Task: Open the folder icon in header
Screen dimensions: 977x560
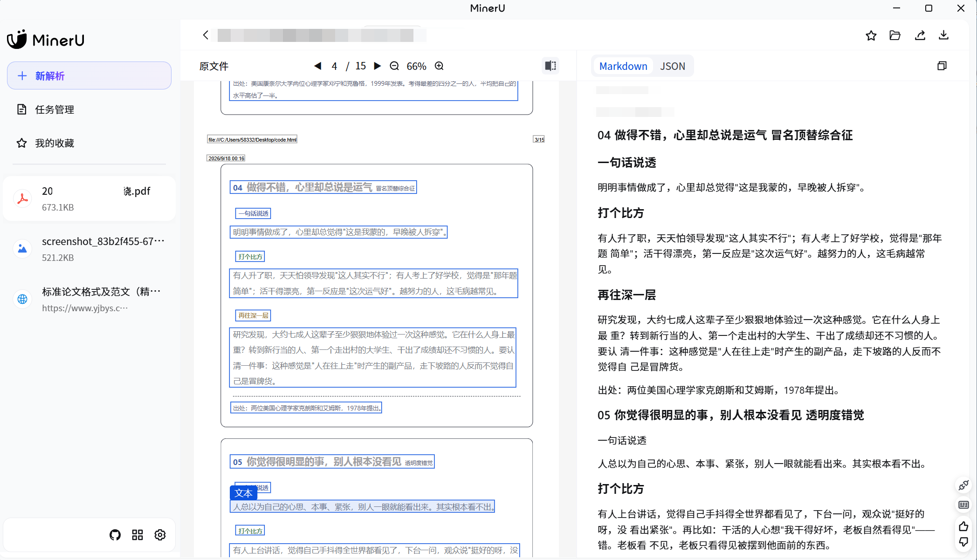Action: [x=895, y=35]
